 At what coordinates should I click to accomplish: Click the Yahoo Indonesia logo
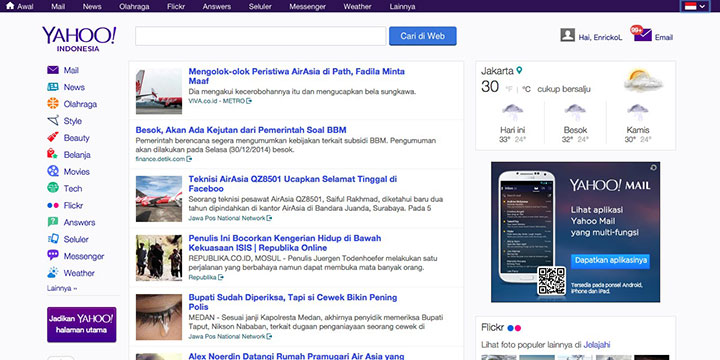pos(79,39)
